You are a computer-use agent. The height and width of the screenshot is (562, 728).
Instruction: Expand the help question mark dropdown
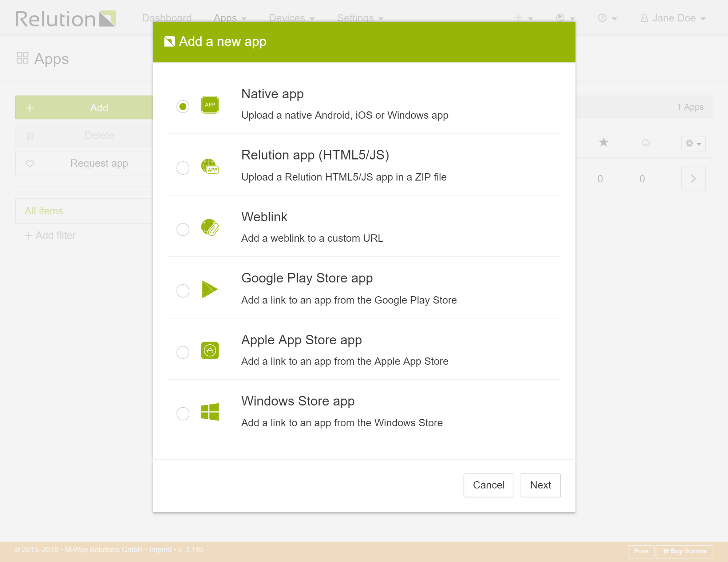pyautogui.click(x=608, y=18)
